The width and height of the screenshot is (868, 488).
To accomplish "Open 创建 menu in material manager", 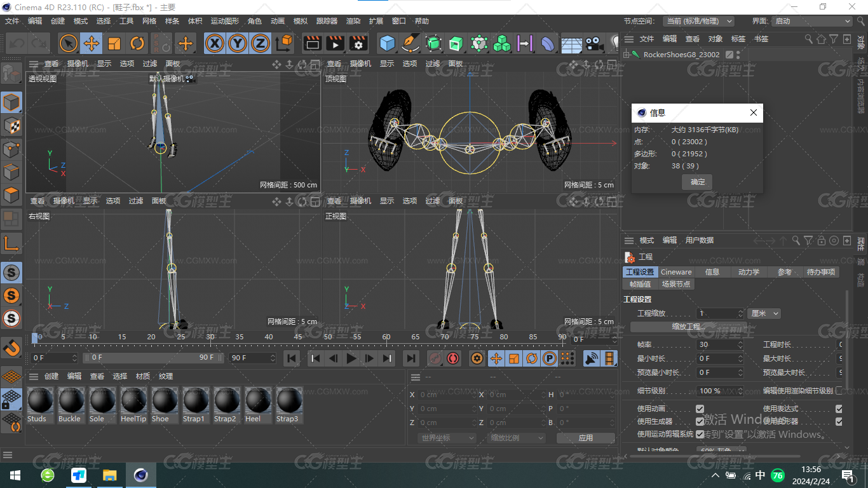I will pyautogui.click(x=51, y=376).
